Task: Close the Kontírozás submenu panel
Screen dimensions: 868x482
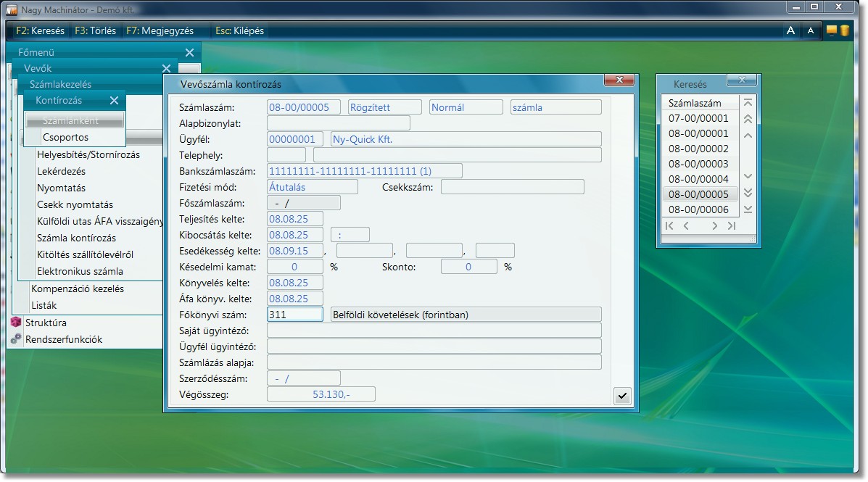Action: 114,101
